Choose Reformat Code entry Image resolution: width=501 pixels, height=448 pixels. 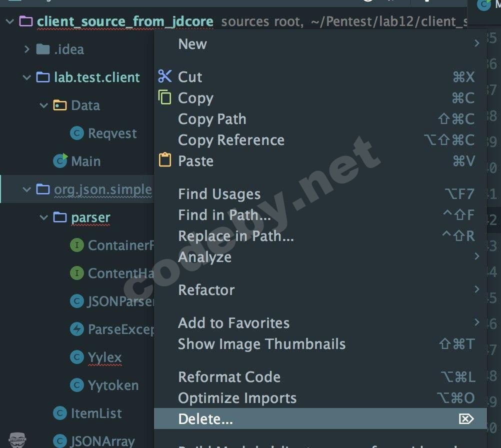tap(320, 376)
